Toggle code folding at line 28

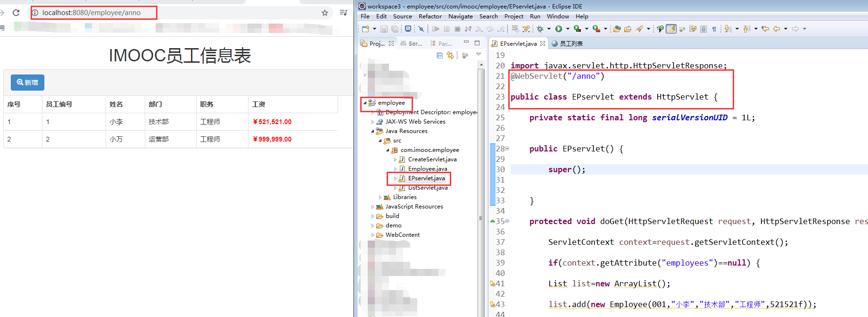(507, 149)
